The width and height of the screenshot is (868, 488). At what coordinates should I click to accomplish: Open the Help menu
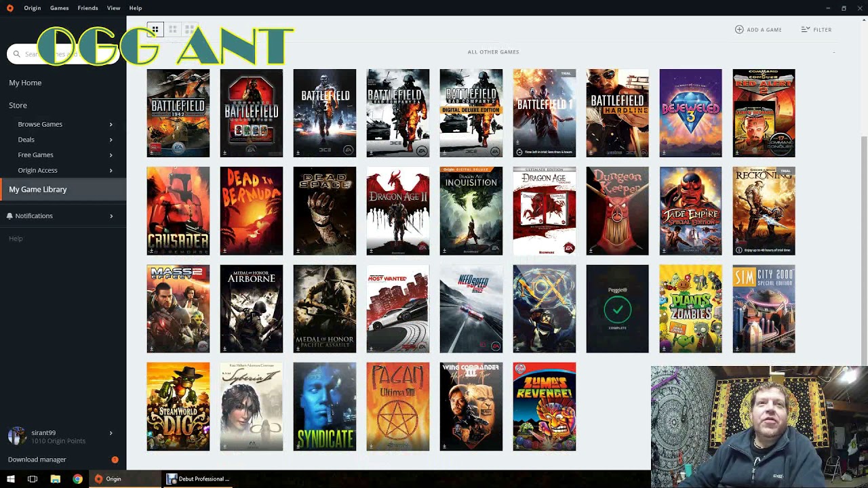coord(136,8)
